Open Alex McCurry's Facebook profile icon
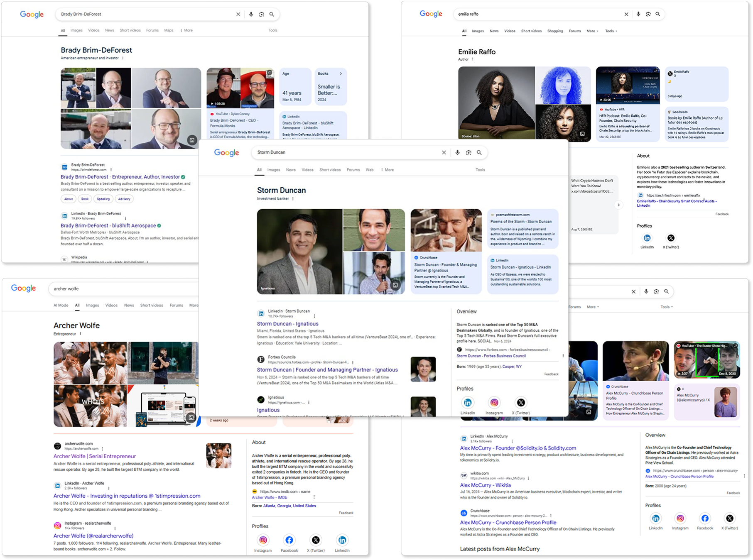 pos(705,518)
